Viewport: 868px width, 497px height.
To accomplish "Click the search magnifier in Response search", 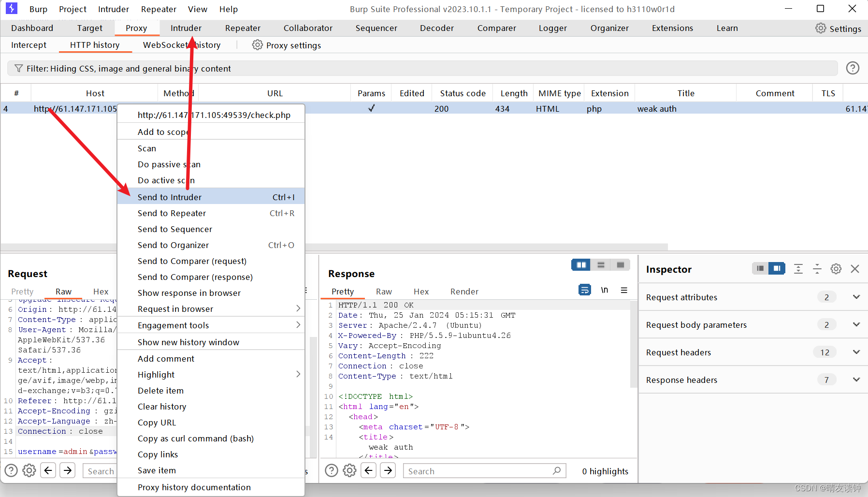I will pos(557,470).
